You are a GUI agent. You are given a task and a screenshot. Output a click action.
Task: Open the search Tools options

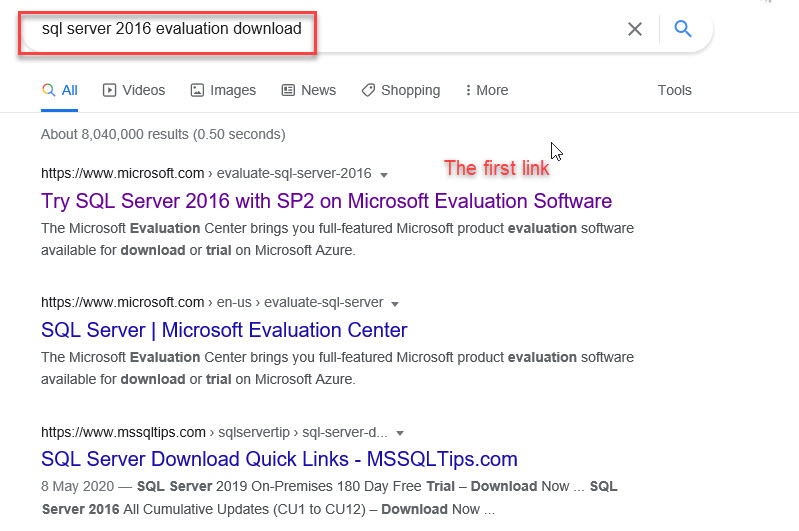pyautogui.click(x=674, y=90)
